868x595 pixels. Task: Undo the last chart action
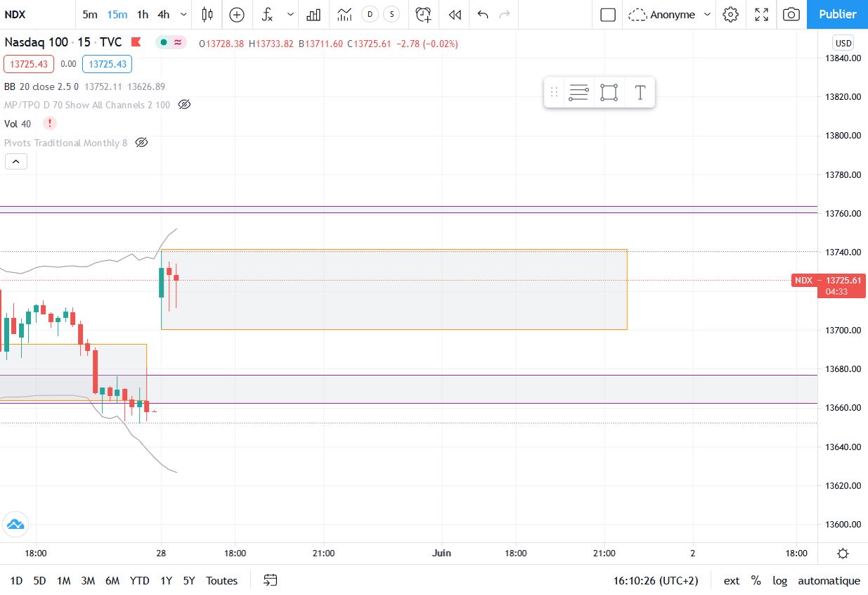click(x=483, y=14)
